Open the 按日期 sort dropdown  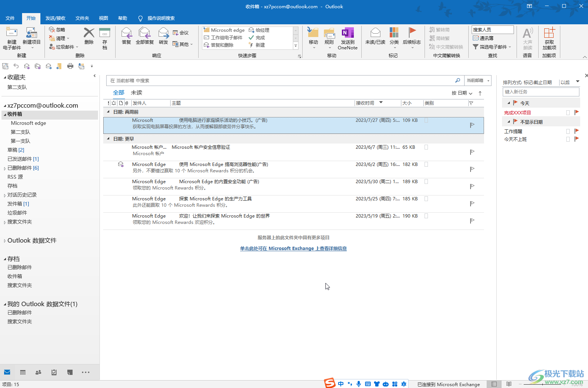pos(462,93)
